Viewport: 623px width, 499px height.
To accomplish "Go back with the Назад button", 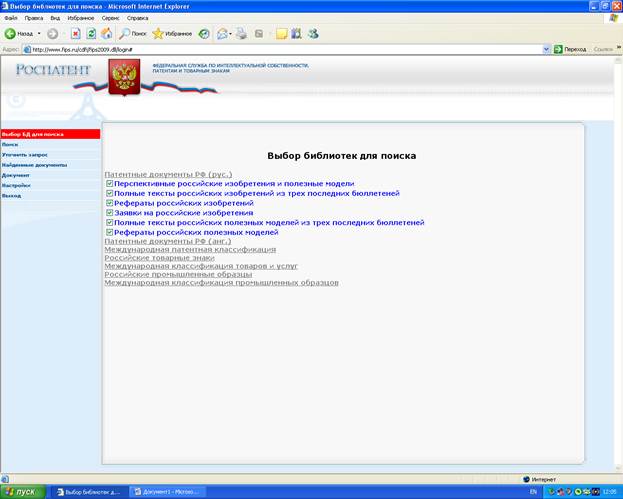I will coord(18,34).
